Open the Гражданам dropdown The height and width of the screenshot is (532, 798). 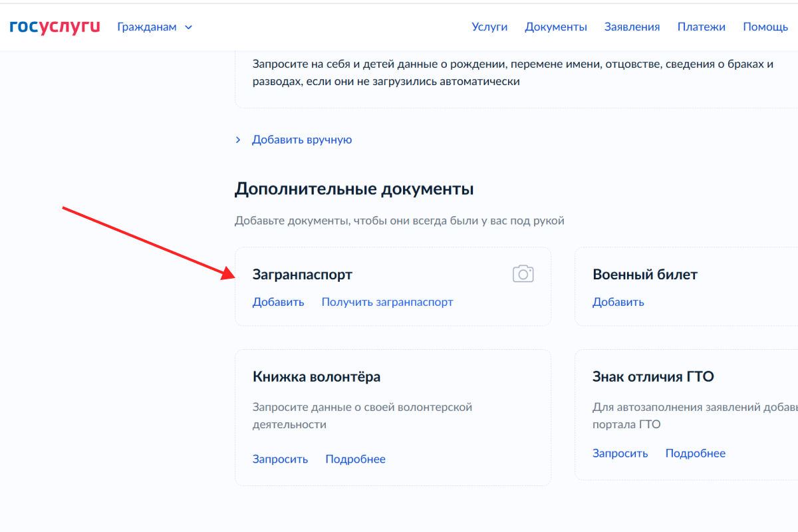(x=154, y=27)
